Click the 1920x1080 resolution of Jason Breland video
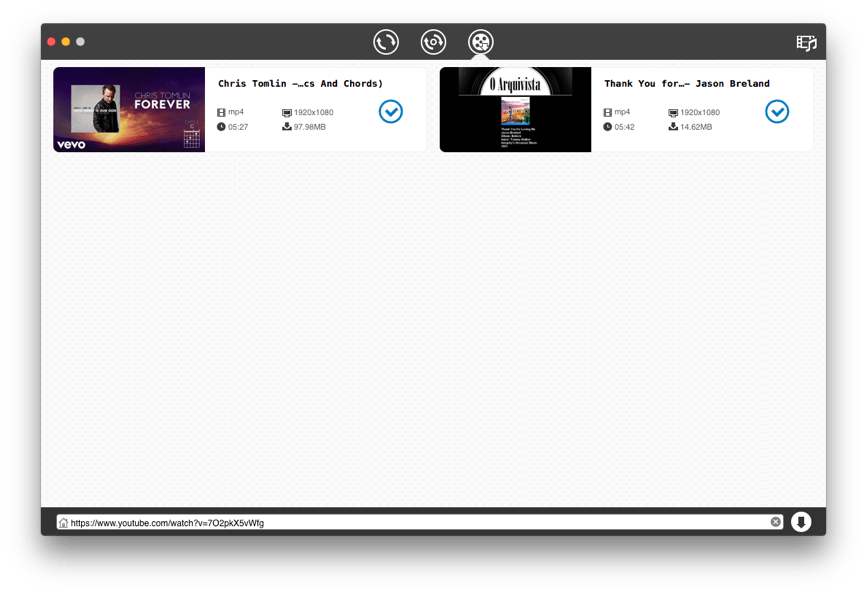This screenshot has width=867, height=594. [x=700, y=112]
